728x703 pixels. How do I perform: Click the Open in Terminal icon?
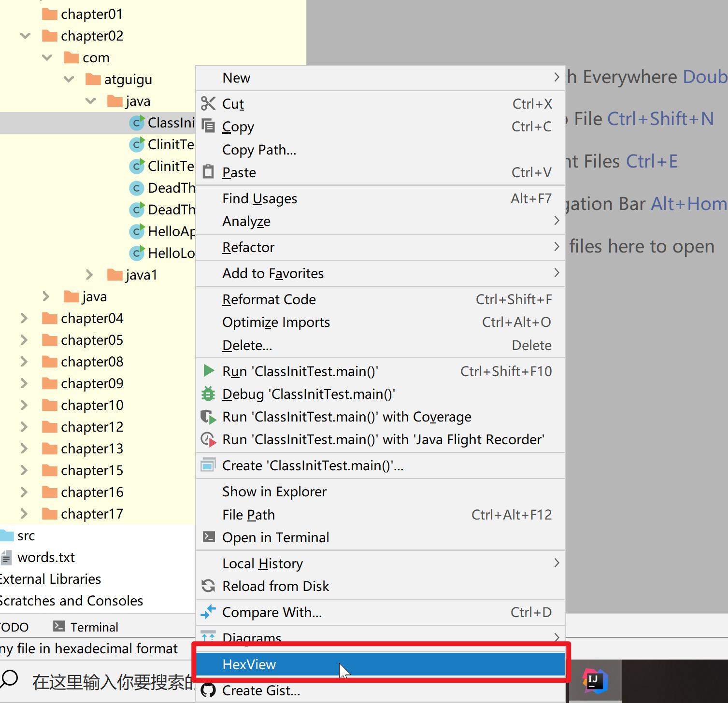point(208,537)
